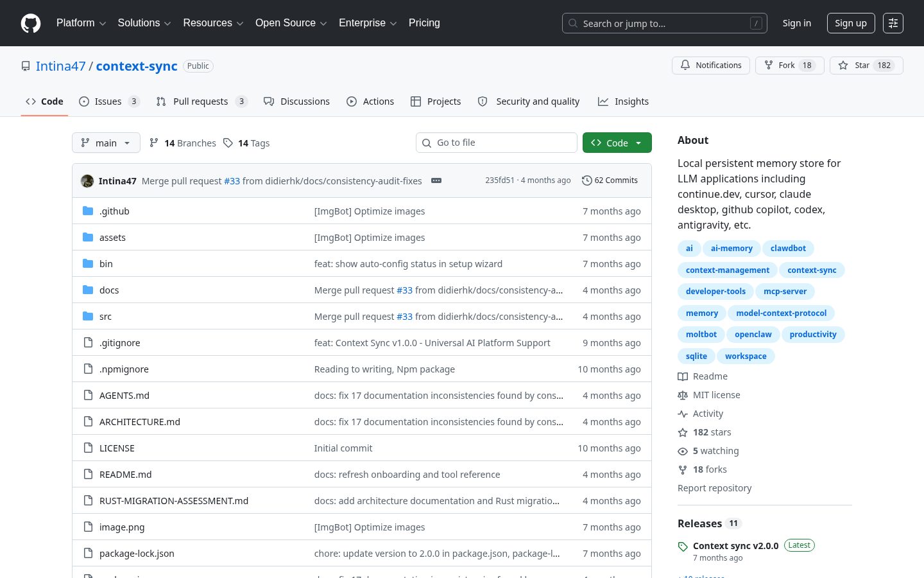
Task: Click the branch icon next to 14 Branches
Action: point(154,143)
